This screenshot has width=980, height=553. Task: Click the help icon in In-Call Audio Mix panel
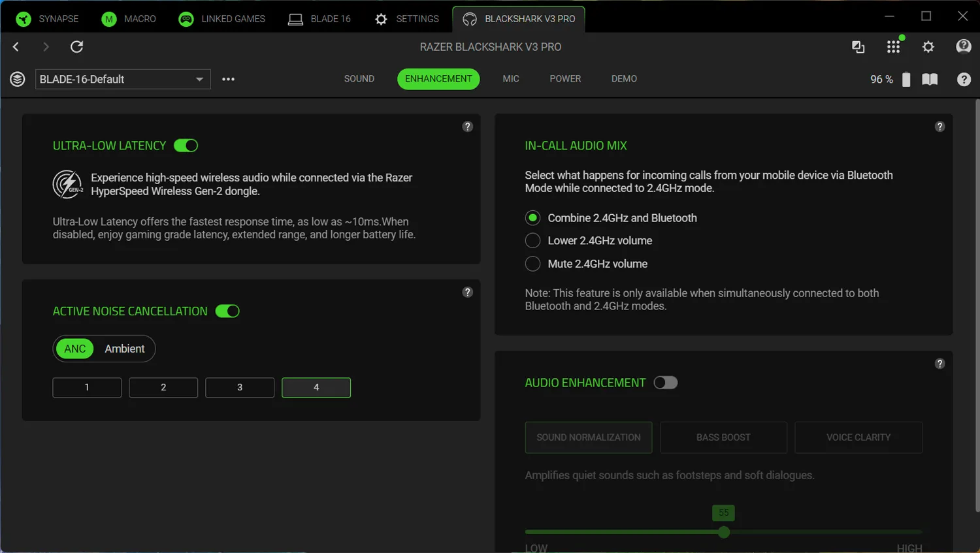(x=939, y=127)
